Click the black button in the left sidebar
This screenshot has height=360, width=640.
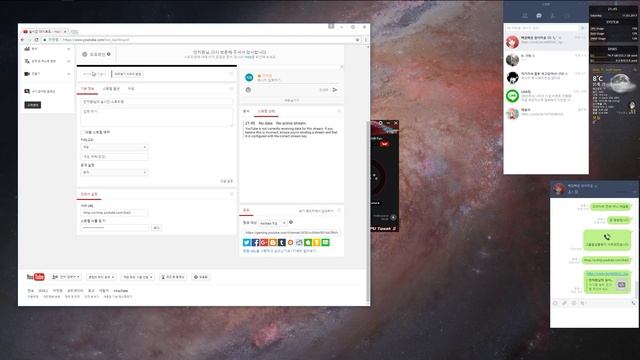[x=33, y=105]
